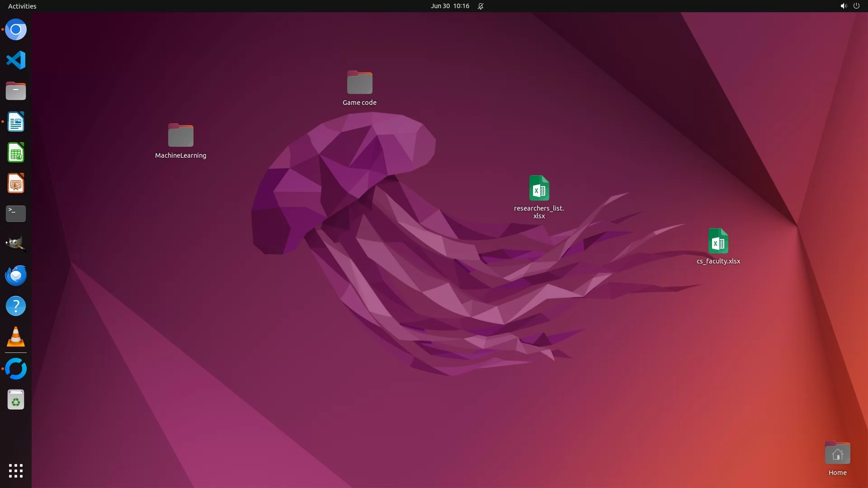Launch VLC media player from dock
The height and width of the screenshot is (488, 868).
click(x=16, y=337)
